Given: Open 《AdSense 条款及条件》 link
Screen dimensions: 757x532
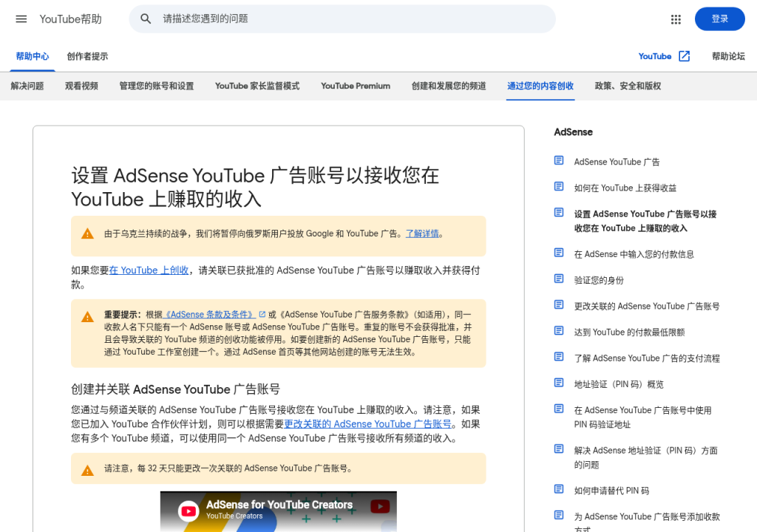Looking at the screenshot, I should (209, 314).
